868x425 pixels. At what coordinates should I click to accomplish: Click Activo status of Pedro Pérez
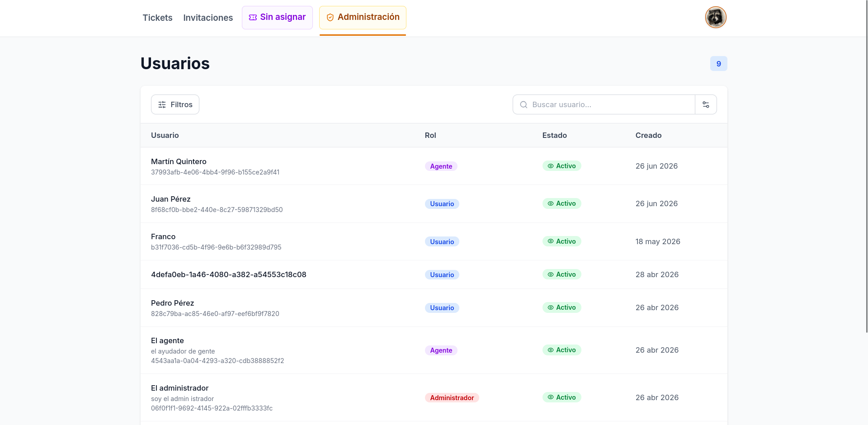click(562, 307)
